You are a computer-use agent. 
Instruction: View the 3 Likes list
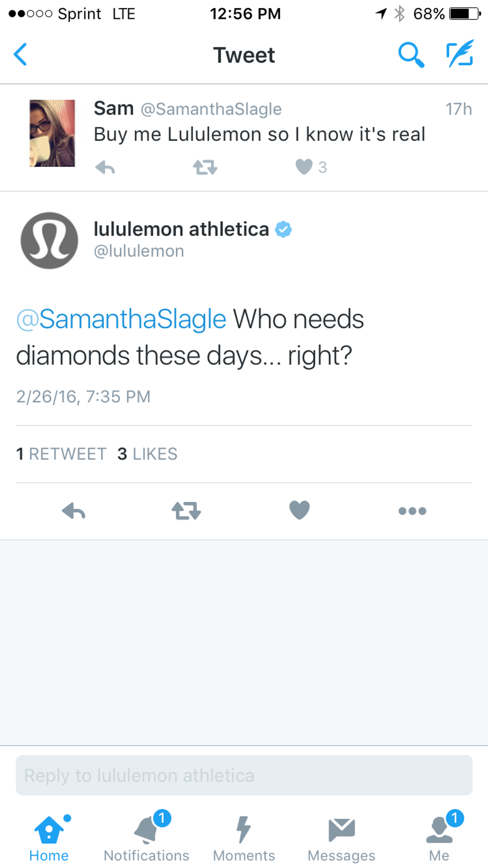(x=147, y=454)
